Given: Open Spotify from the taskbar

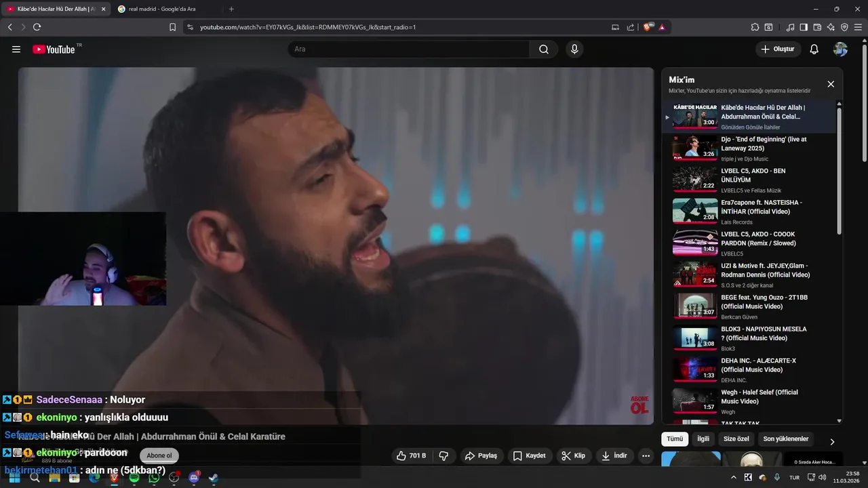Looking at the screenshot, I should pyautogui.click(x=134, y=478).
